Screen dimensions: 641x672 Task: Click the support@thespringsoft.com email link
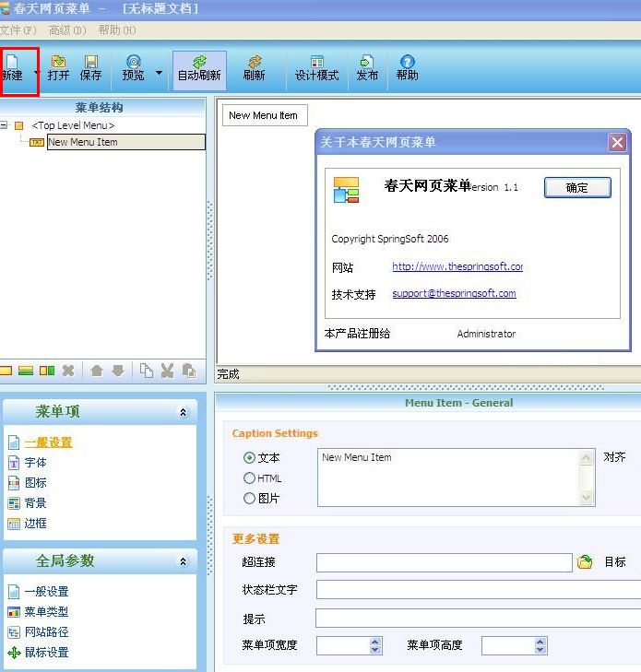[x=454, y=293]
